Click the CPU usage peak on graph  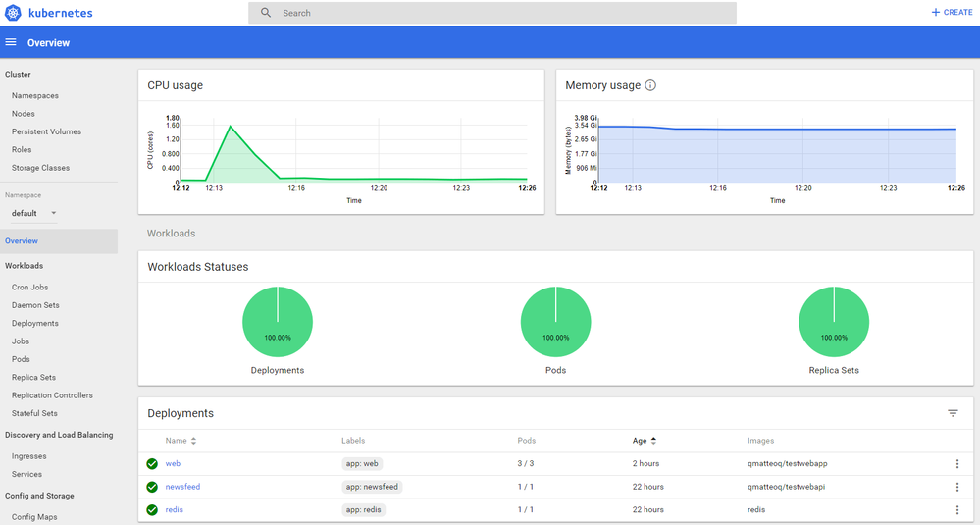231,127
